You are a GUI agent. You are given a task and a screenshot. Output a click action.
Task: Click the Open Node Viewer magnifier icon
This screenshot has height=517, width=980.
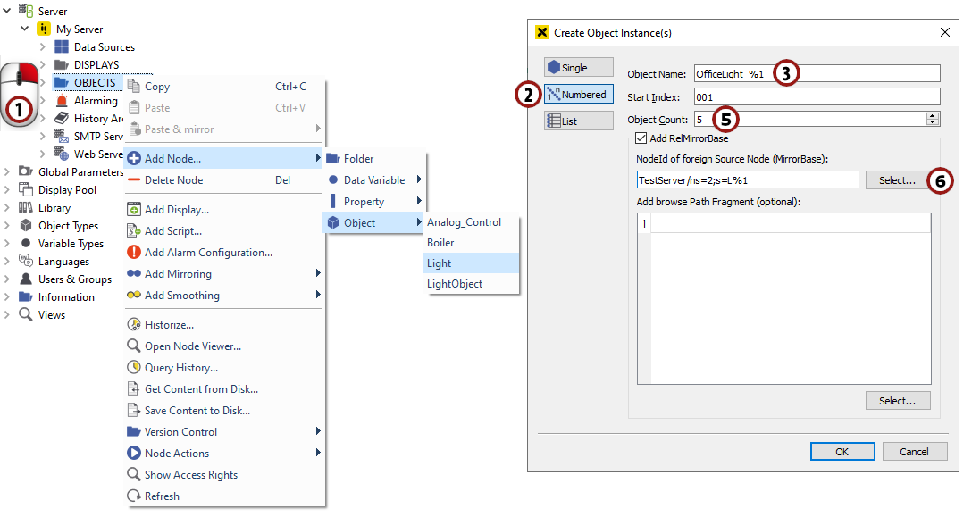point(134,346)
